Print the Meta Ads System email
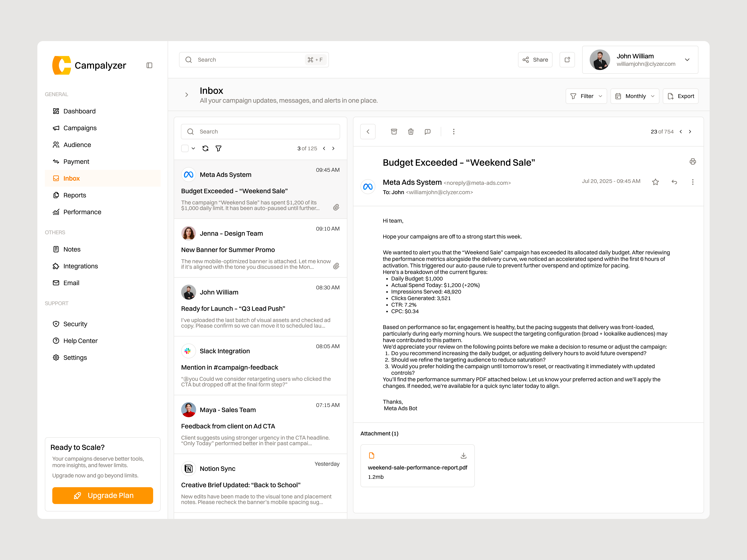 tap(693, 162)
